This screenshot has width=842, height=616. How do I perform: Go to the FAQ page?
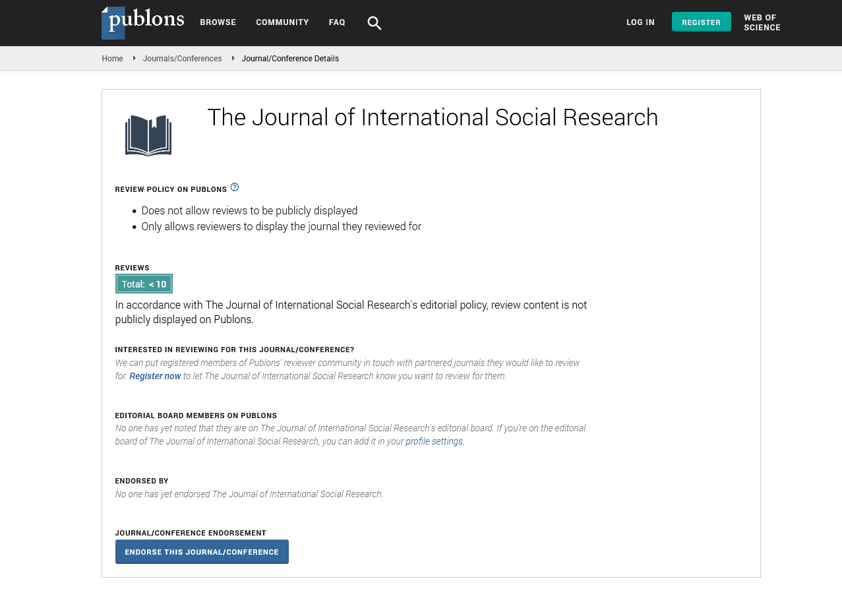pyautogui.click(x=337, y=22)
